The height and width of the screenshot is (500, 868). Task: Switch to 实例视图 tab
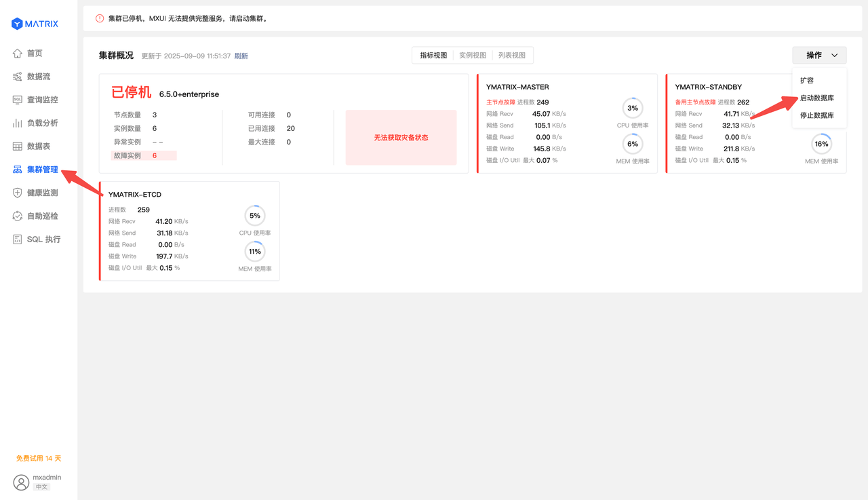tap(473, 56)
